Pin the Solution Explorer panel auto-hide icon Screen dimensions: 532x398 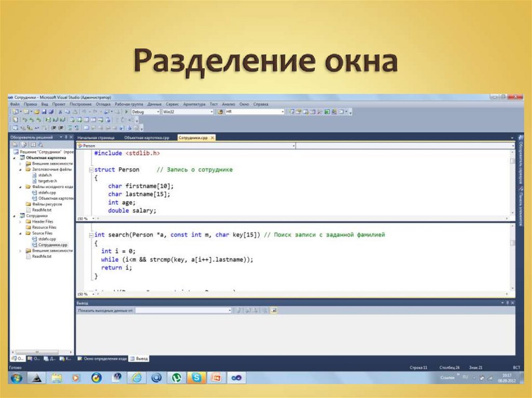coord(66,138)
